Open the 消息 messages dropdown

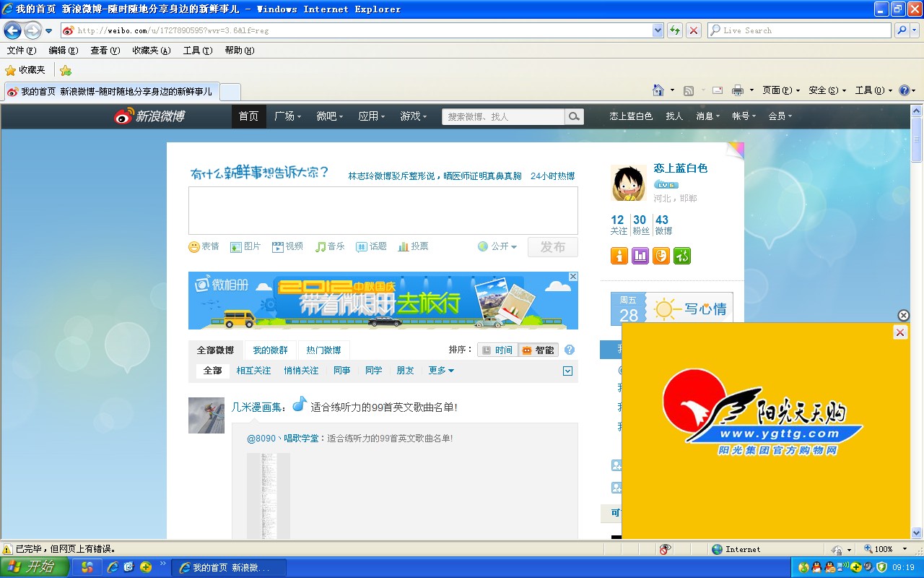pos(707,116)
